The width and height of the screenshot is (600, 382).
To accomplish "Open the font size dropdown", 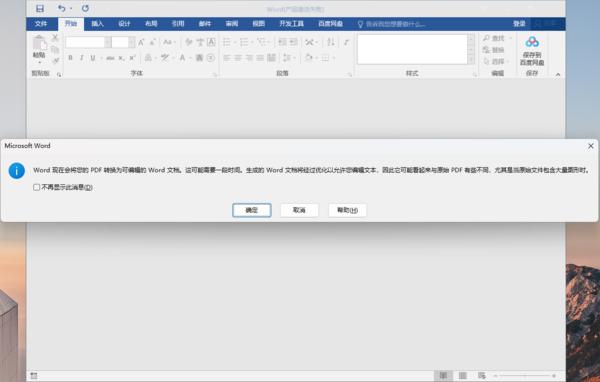I will click(x=131, y=42).
